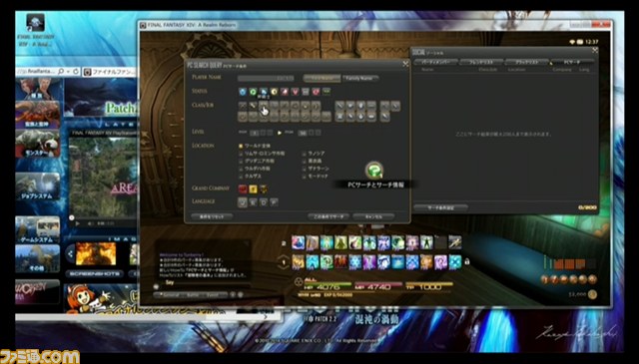
Task: Select the green Status icon
Action: pyautogui.click(x=253, y=92)
